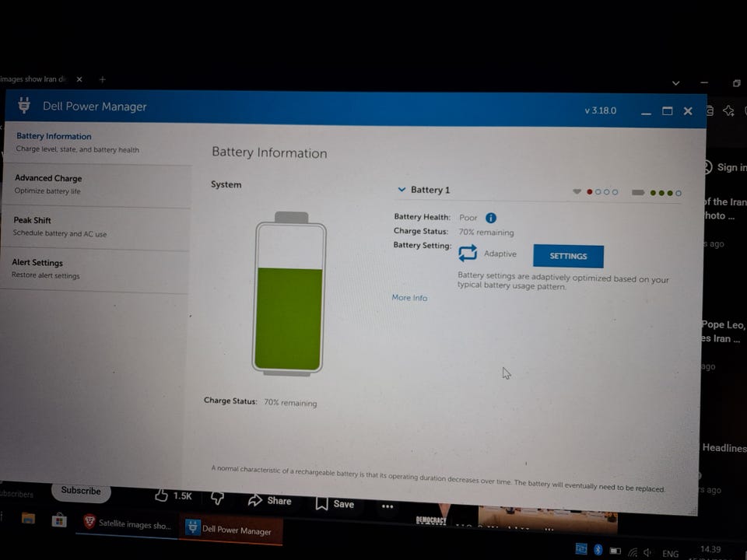Click Sign in on the YouTube page
Screen dimensions: 747x560
[x=731, y=167]
